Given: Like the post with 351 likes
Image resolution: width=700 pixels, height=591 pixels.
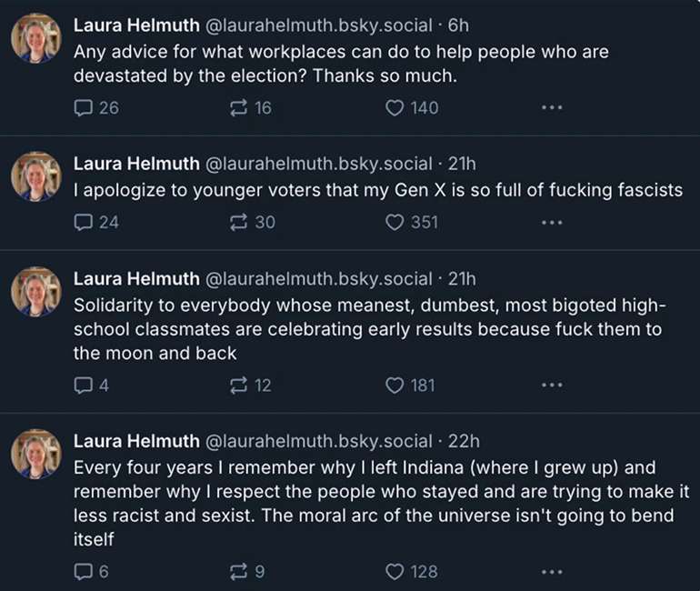Looking at the screenshot, I should pyautogui.click(x=395, y=221).
